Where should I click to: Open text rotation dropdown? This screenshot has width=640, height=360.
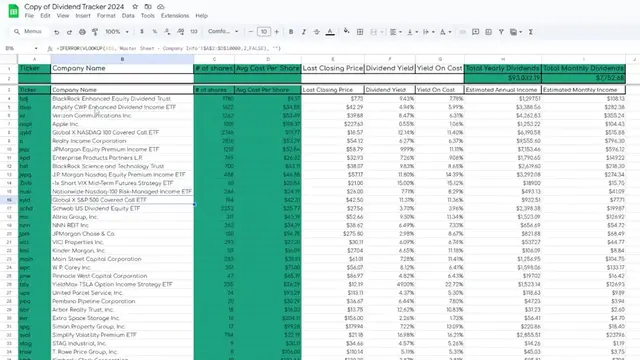(445, 32)
